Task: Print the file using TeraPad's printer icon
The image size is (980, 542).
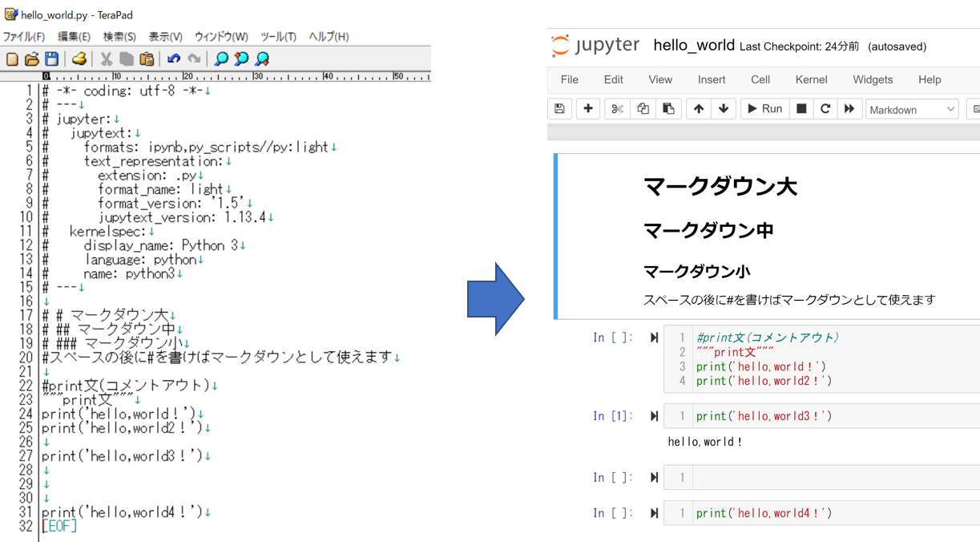Action: [79, 58]
